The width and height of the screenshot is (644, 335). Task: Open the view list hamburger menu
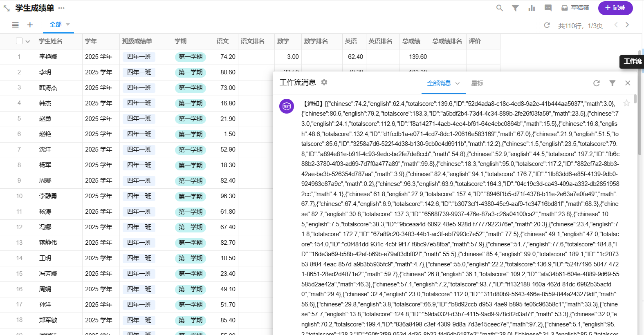click(16, 25)
